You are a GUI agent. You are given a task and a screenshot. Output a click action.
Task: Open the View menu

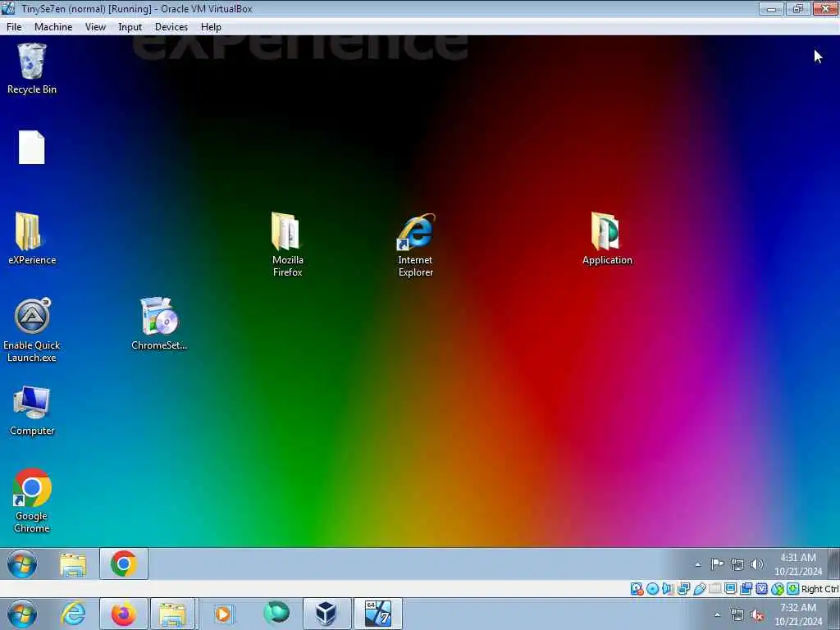click(95, 27)
